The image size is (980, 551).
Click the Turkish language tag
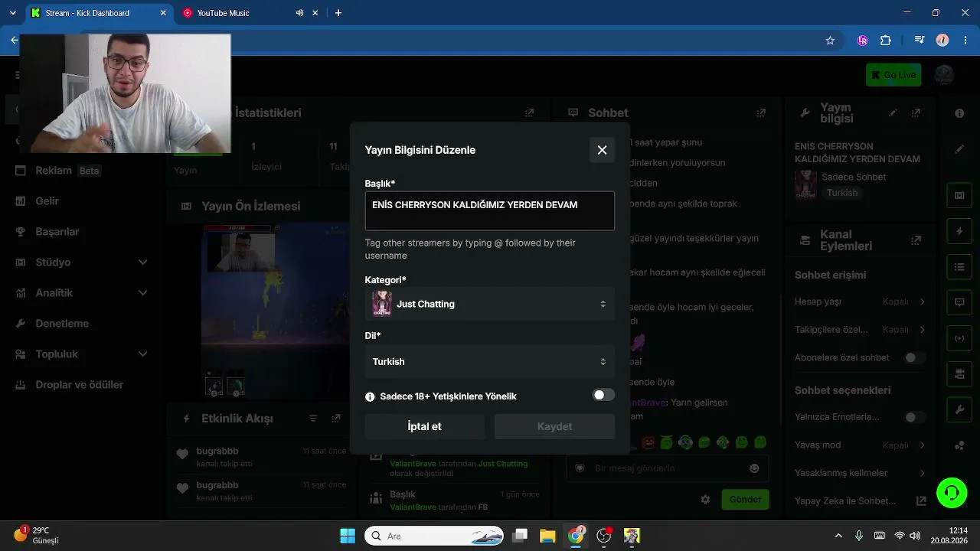tap(842, 193)
